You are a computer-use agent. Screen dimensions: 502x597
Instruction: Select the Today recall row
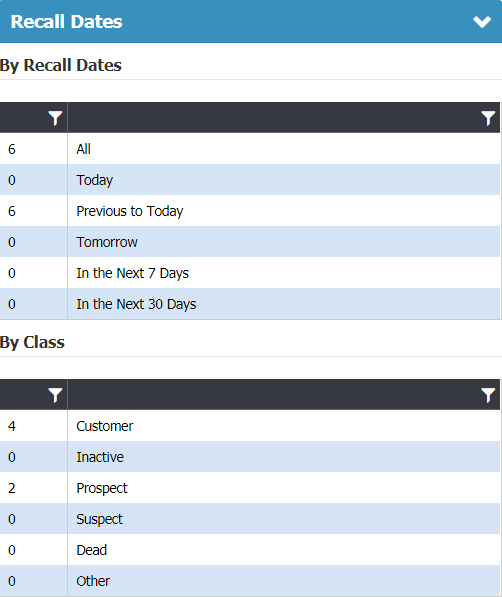click(x=250, y=180)
